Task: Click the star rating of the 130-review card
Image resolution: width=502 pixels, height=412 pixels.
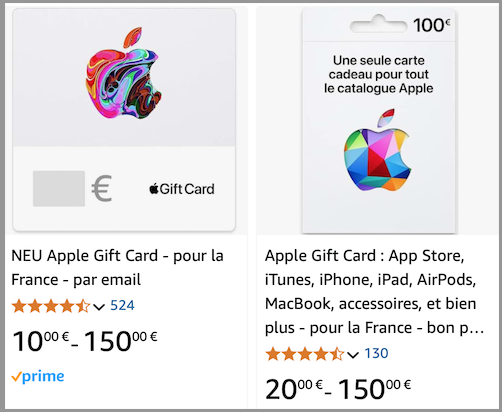Action: 304,354
